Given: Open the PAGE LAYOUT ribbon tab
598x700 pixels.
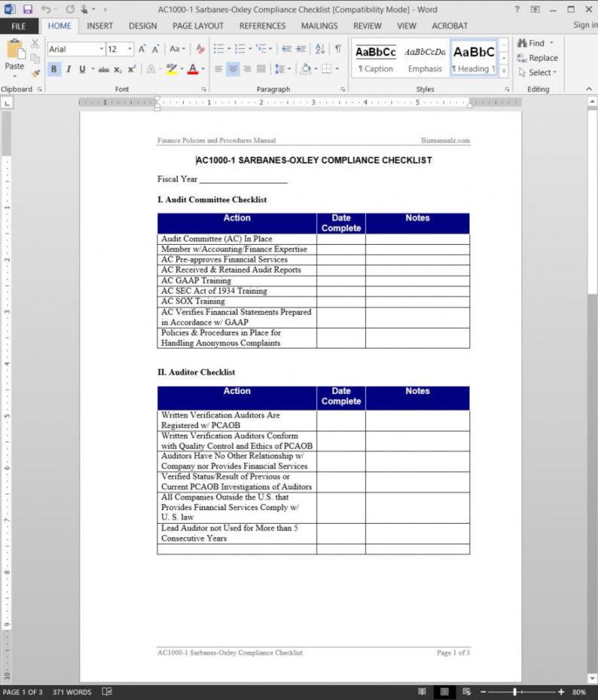Looking at the screenshot, I should pos(198,26).
